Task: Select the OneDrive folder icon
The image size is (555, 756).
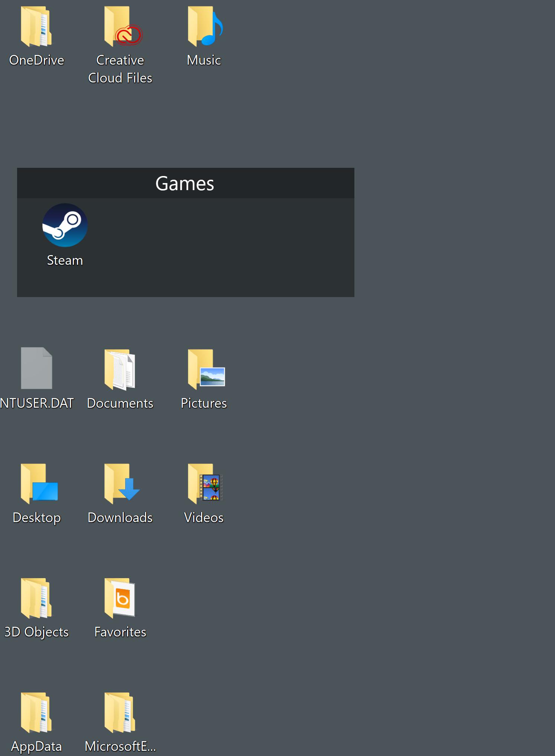Action: 36,26
